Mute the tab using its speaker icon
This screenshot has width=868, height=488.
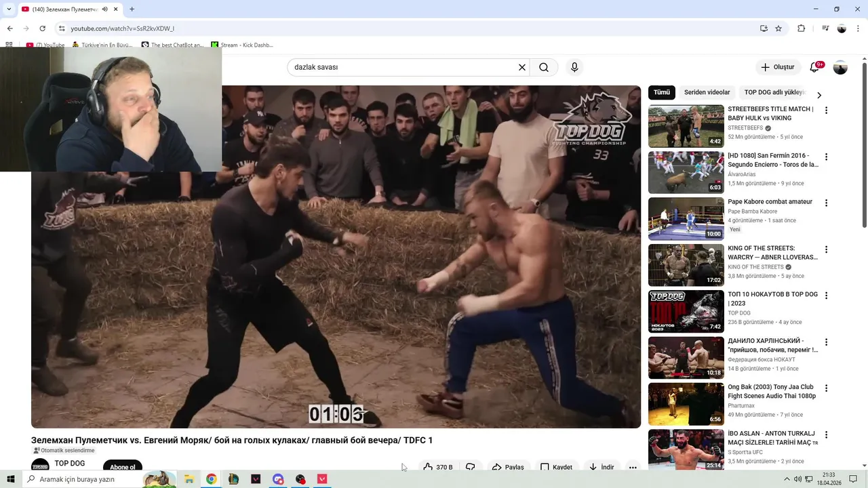[105, 9]
